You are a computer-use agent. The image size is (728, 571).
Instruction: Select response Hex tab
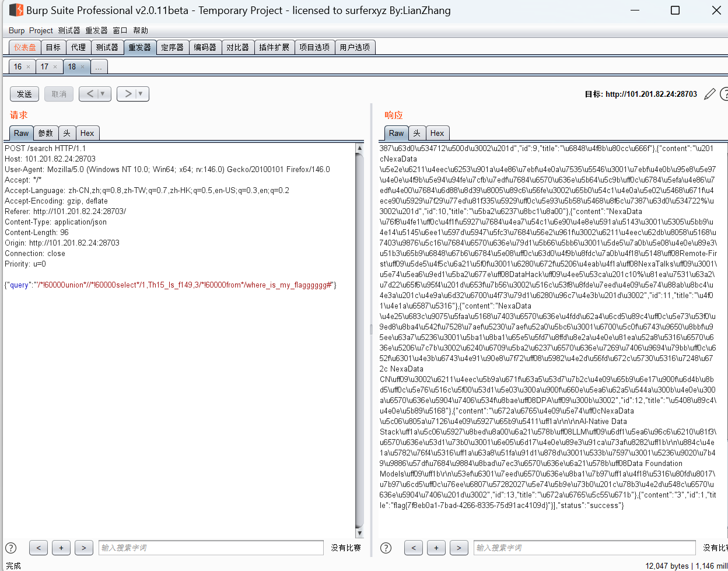click(437, 133)
